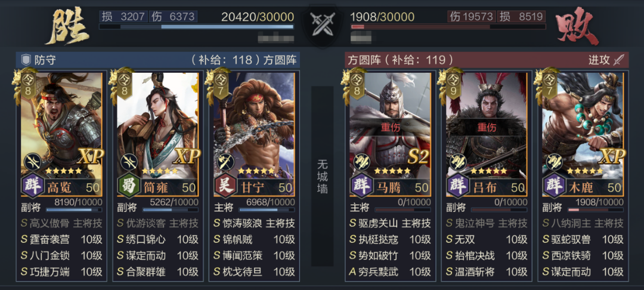The image size is (644, 290).
Task: Click the 无城墙 center panel
Action: click(x=322, y=176)
